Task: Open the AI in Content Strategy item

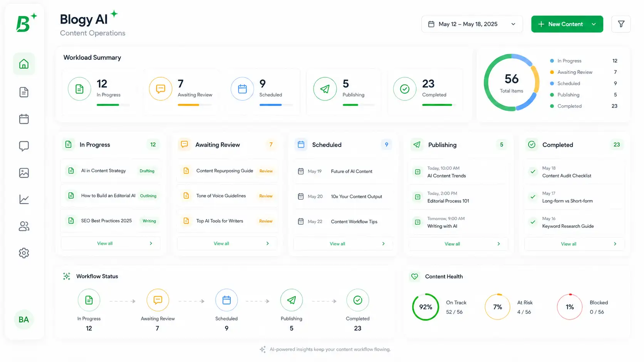Action: pyautogui.click(x=111, y=171)
